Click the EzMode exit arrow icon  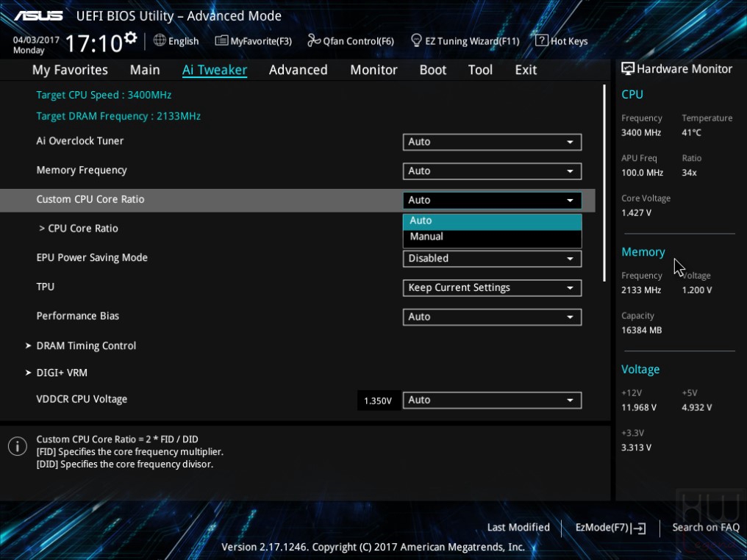click(639, 528)
